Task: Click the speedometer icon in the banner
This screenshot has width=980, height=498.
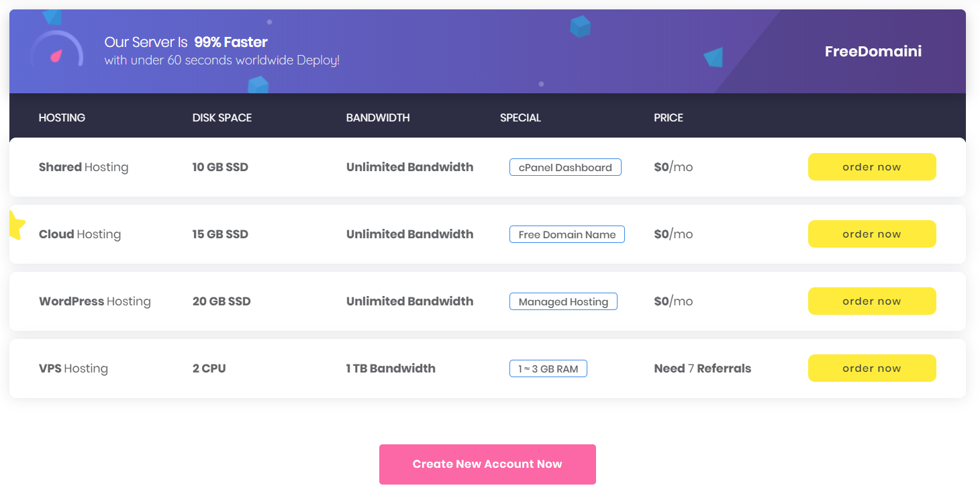Action: (56, 51)
